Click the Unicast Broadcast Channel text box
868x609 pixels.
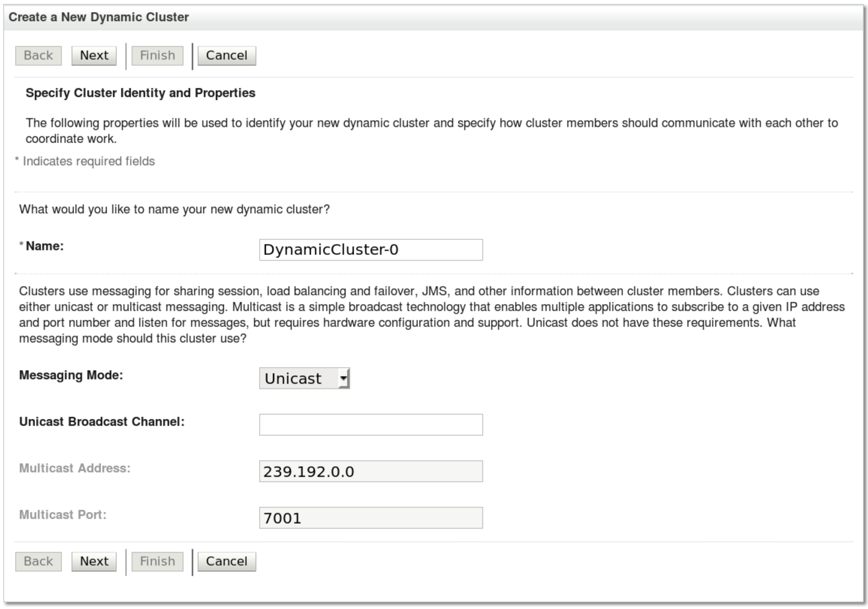pos(370,425)
